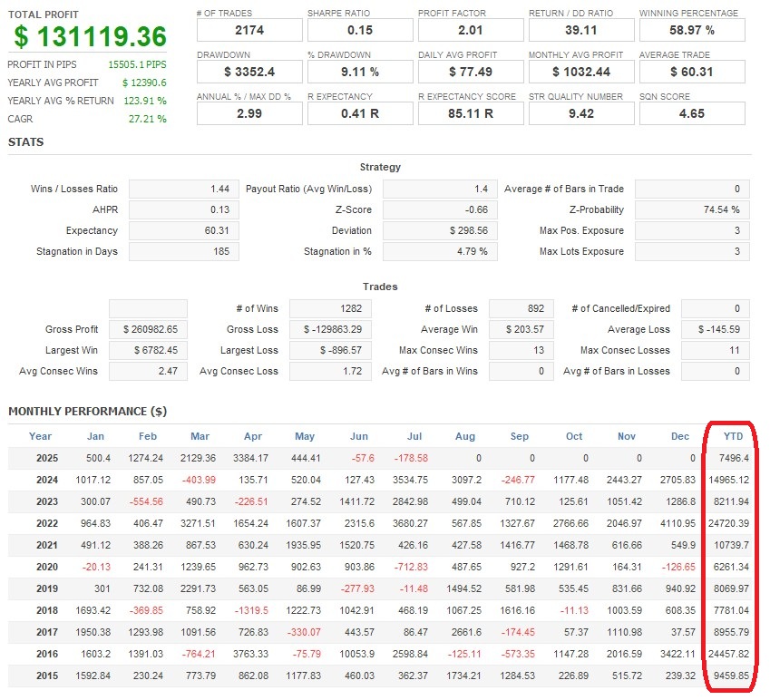Click the Winning Percentage value 58.97 %
This screenshot has width=770, height=700.
[x=692, y=31]
